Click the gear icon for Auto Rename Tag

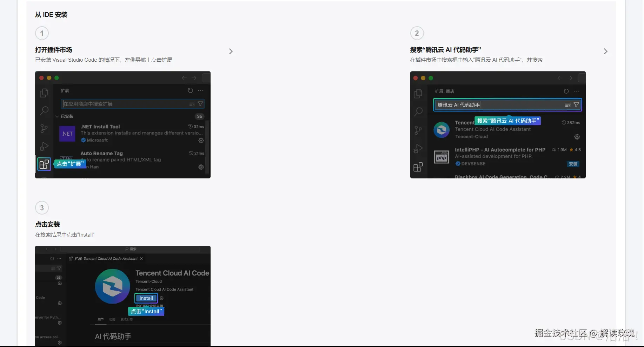[x=201, y=167]
